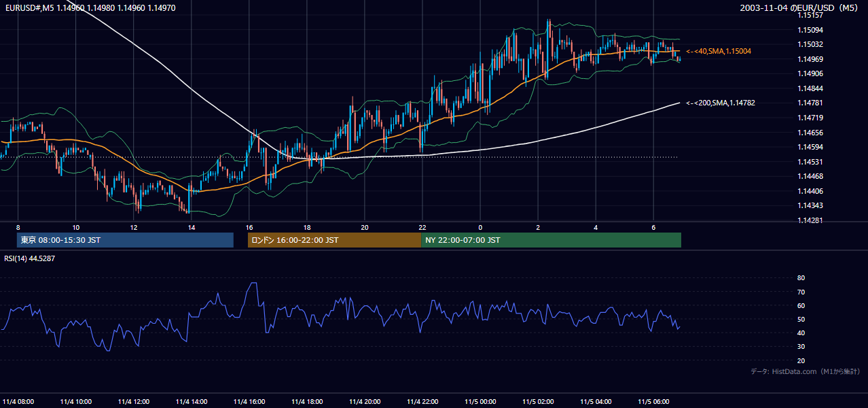Click RSI scale level 40

point(801,333)
